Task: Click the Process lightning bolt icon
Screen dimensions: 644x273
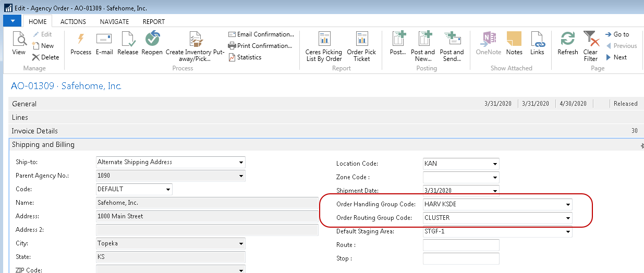Action: tap(81, 40)
